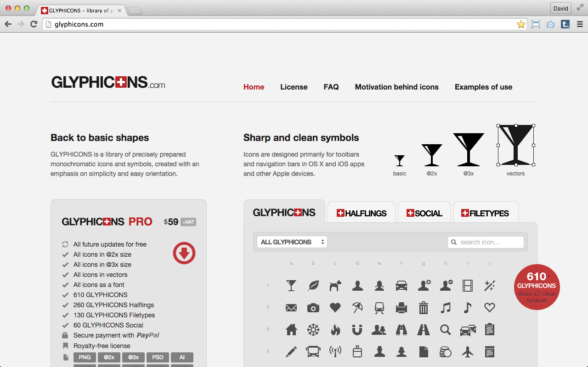Open the David profile menu

pyautogui.click(x=560, y=8)
